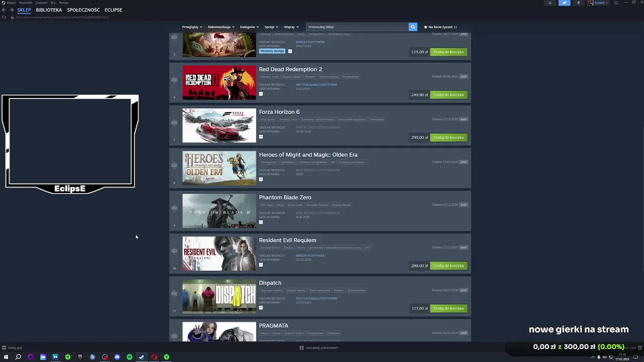Click the Windows platform icon under Resident Evil Requiem
Screen dimensions: 644x362
[x=261, y=264]
